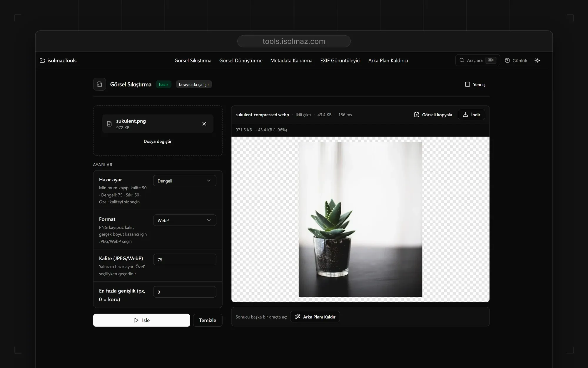Run compression with İşle button

tap(141, 320)
